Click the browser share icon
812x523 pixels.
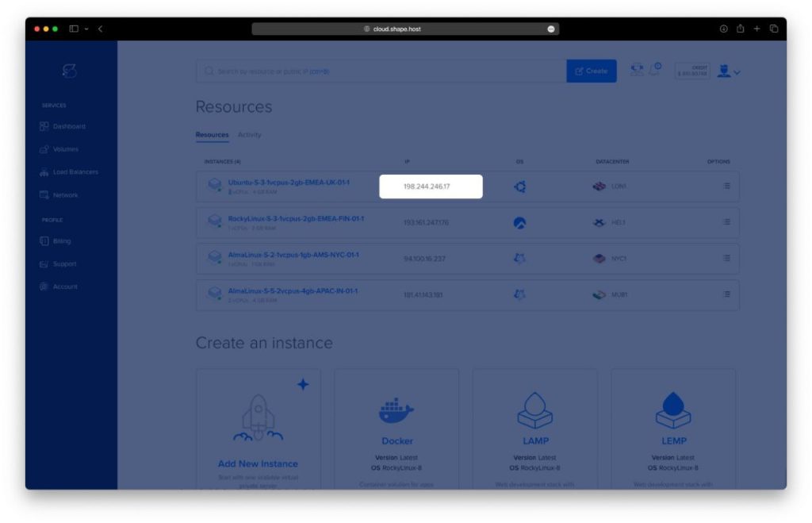coord(741,29)
